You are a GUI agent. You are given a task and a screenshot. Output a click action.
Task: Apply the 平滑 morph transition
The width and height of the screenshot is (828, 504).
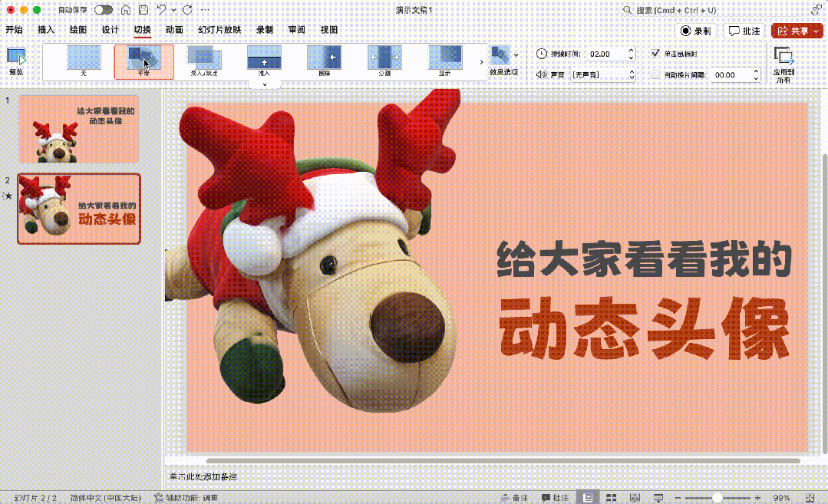click(143, 61)
